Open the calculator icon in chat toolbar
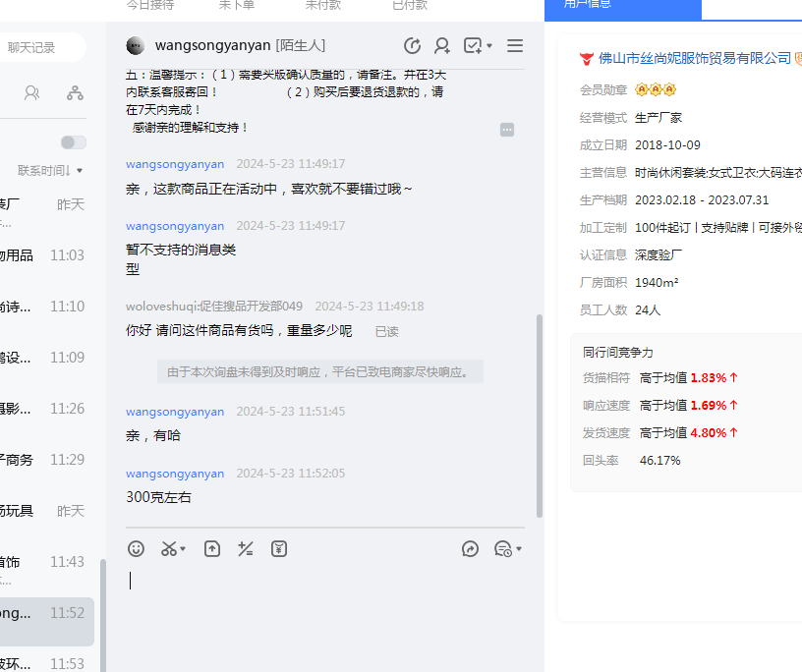802x672 pixels. 246,549
